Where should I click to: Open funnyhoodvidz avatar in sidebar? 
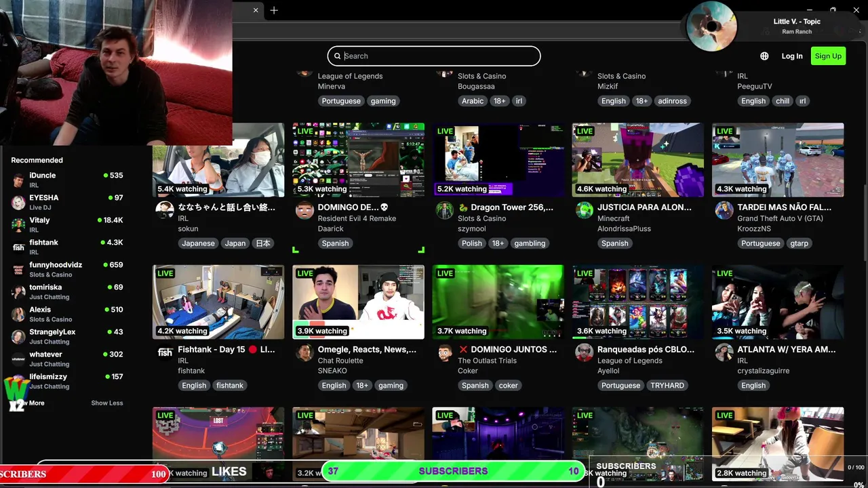click(18, 269)
